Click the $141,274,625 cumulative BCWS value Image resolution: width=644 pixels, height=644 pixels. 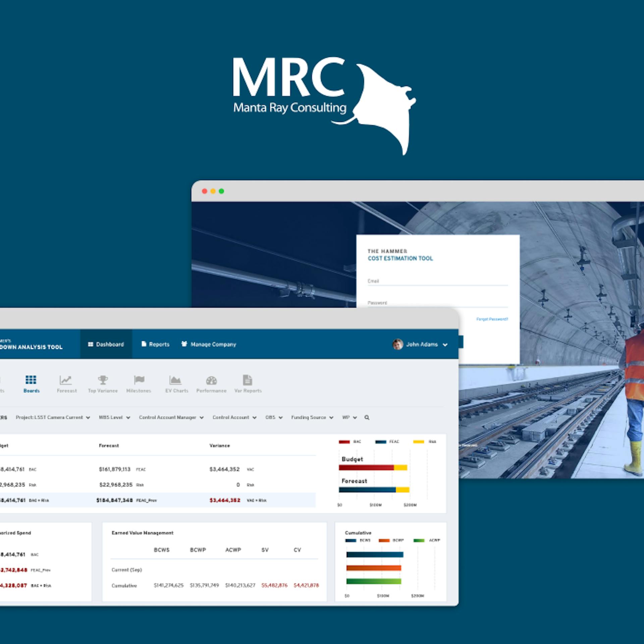[169, 585]
